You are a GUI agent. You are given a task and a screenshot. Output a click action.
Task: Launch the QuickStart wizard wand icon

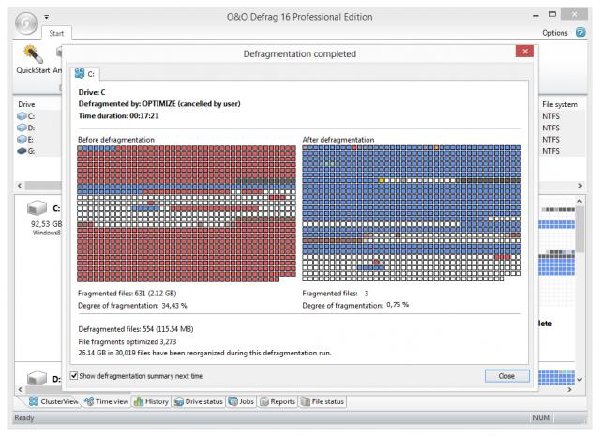(33, 54)
